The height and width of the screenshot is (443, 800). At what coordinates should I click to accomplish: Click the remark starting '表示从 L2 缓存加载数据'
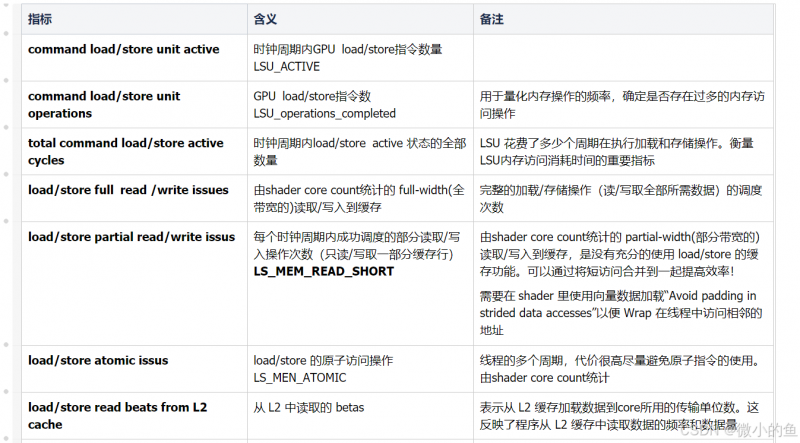tap(623, 416)
